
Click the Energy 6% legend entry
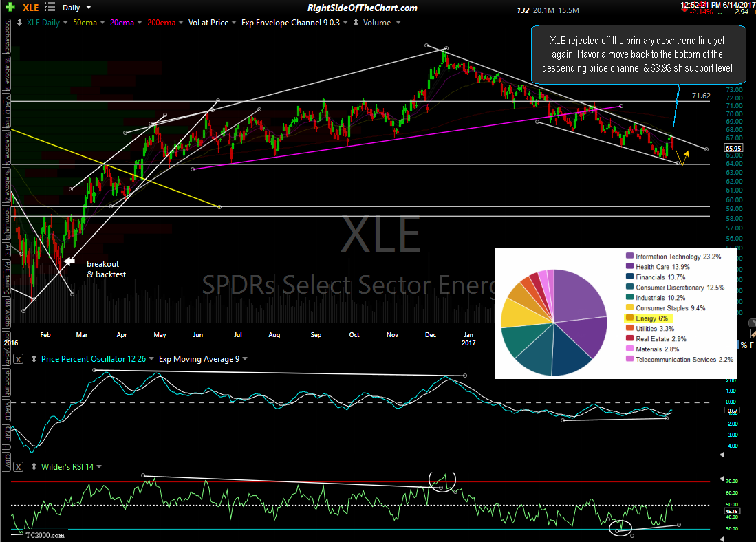[652, 319]
